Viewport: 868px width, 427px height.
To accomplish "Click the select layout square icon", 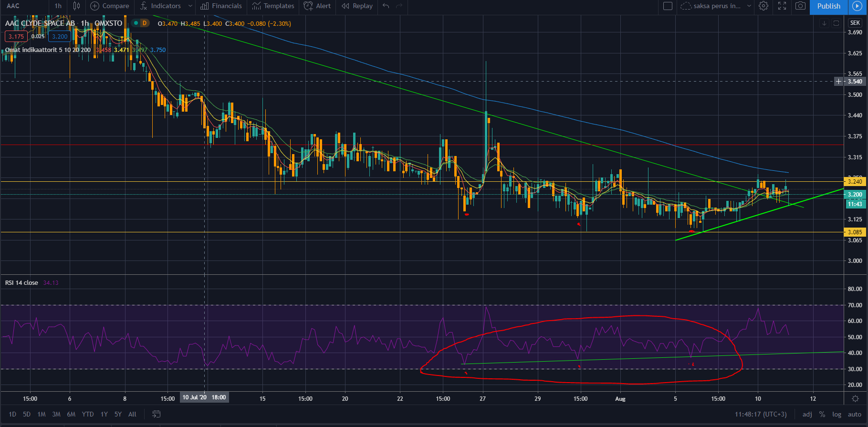I will click(668, 6).
